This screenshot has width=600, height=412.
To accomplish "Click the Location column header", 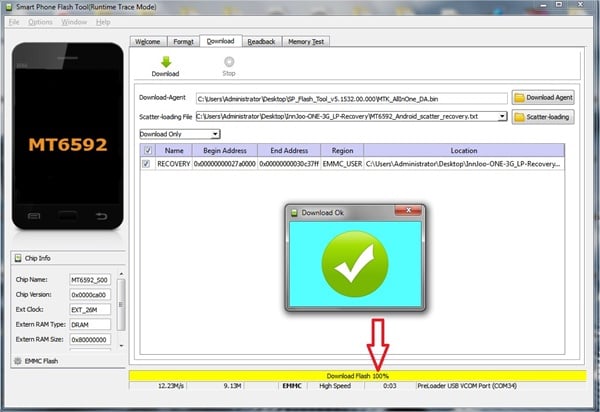I will pos(464,150).
